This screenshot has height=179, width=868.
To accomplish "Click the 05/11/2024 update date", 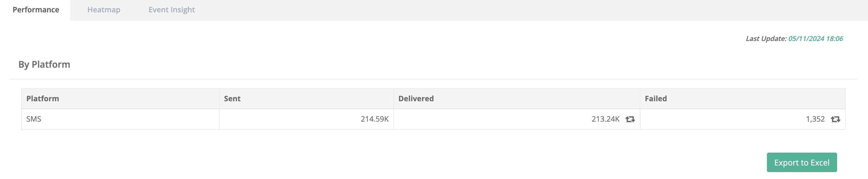I will [806, 39].
